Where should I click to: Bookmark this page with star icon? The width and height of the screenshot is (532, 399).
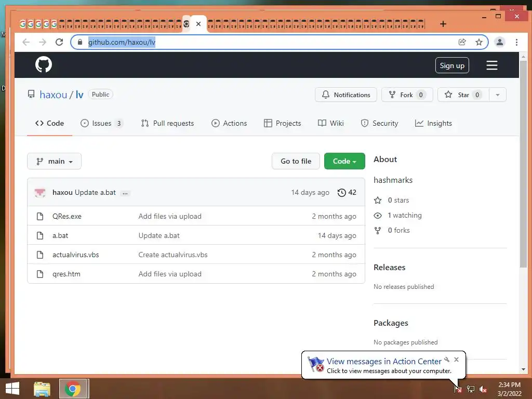click(478, 42)
